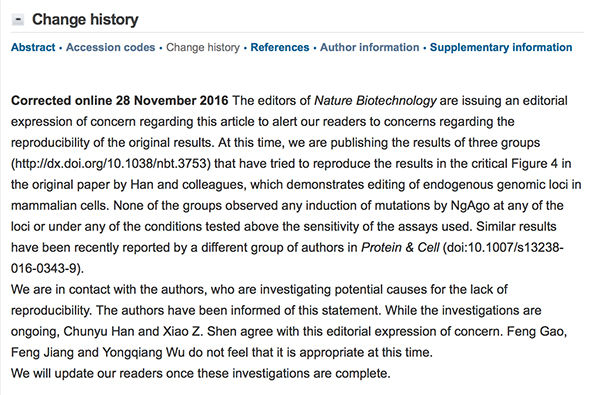Collapse the Change history section using minus icon
600x395 pixels.
(x=18, y=20)
